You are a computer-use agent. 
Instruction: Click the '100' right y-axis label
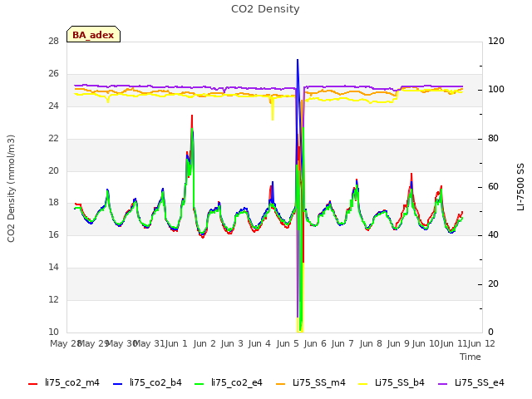(496, 90)
